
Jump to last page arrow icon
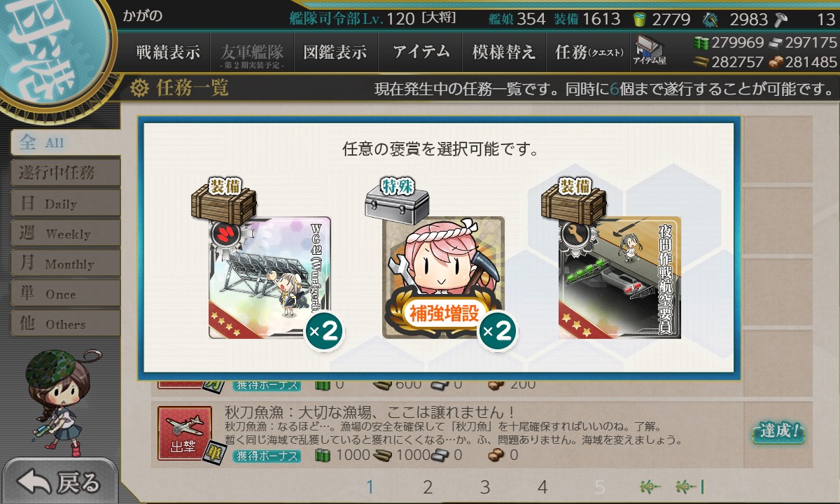coord(689,487)
